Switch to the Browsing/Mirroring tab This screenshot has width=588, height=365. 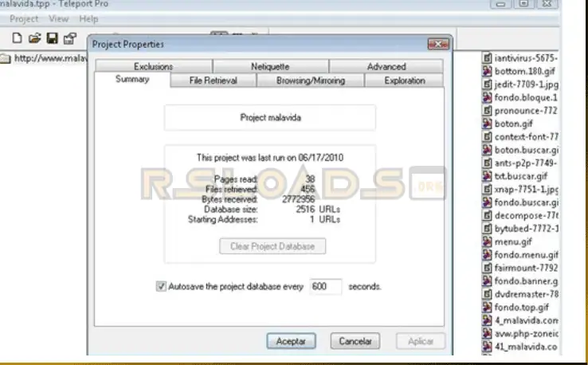point(310,80)
